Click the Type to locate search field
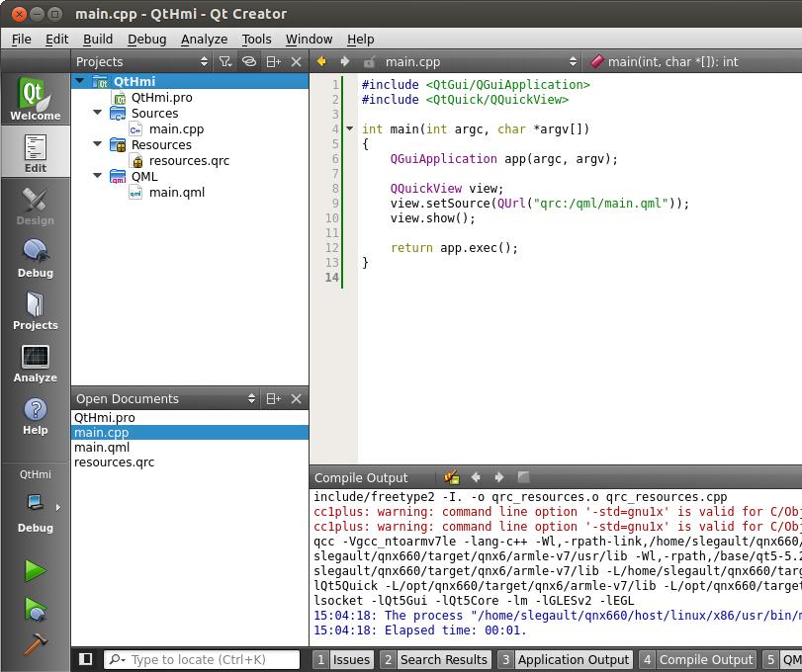The width and height of the screenshot is (802, 672). click(x=202, y=660)
